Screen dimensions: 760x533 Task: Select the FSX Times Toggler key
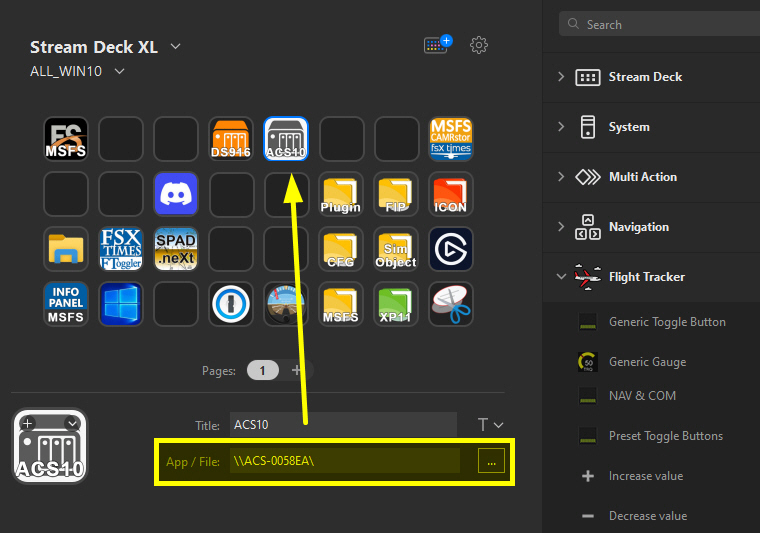click(121, 249)
